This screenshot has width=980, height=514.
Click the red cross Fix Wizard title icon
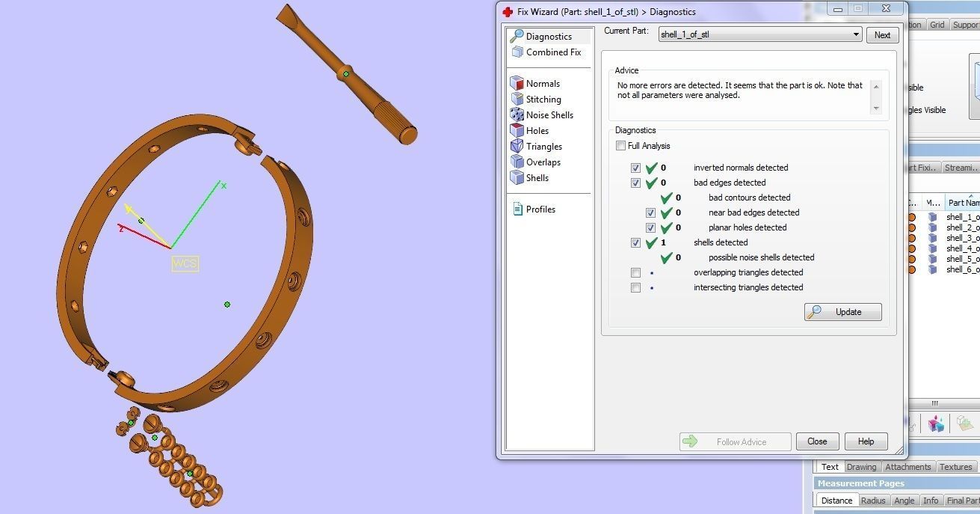[508, 12]
